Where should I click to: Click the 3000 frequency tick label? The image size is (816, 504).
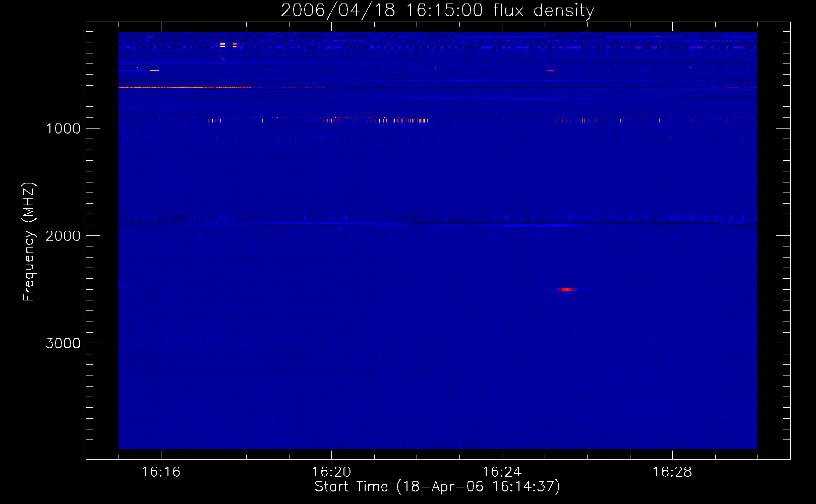click(x=63, y=343)
